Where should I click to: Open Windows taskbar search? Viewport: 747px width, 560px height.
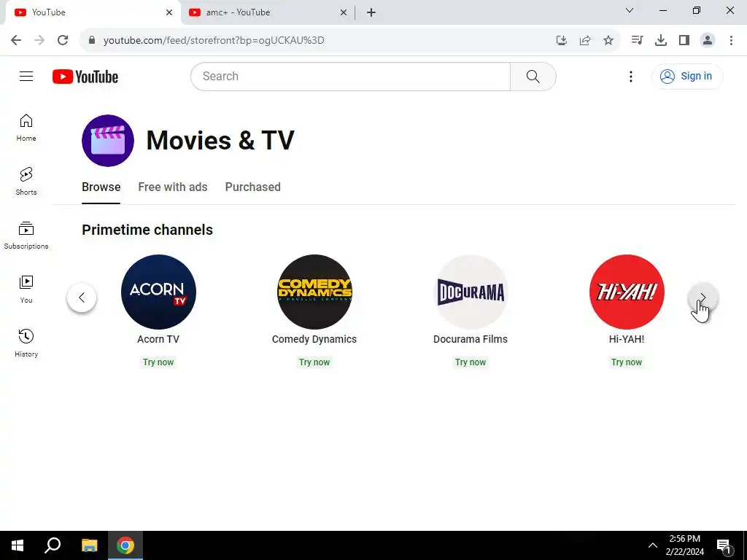(x=53, y=545)
